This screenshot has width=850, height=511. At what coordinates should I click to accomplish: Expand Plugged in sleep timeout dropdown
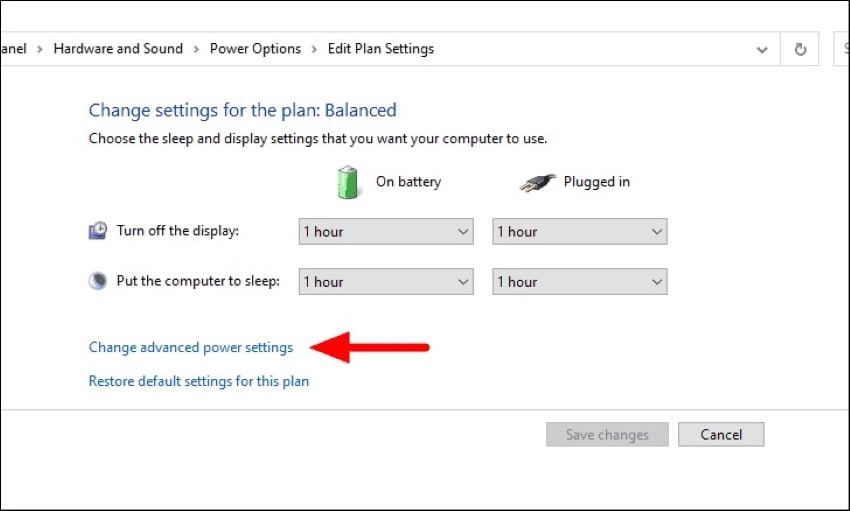tap(580, 282)
